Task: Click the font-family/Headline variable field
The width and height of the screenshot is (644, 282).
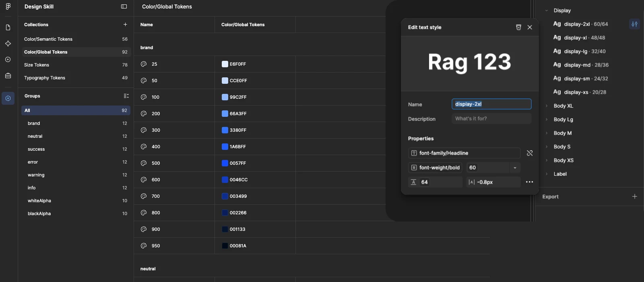Action: 464,153
